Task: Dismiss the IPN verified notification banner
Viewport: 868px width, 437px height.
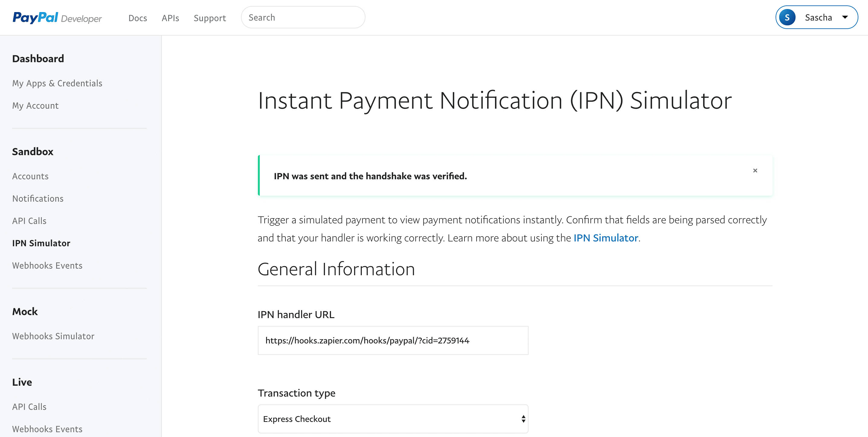Action: pyautogui.click(x=755, y=170)
